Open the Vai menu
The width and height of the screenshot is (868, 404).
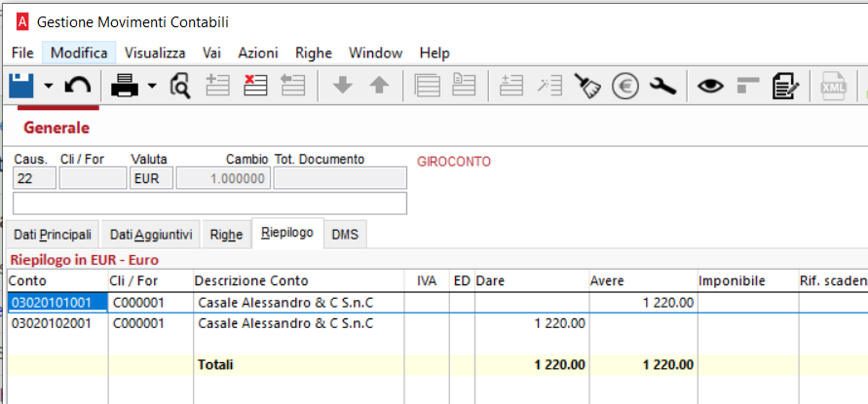coord(212,54)
